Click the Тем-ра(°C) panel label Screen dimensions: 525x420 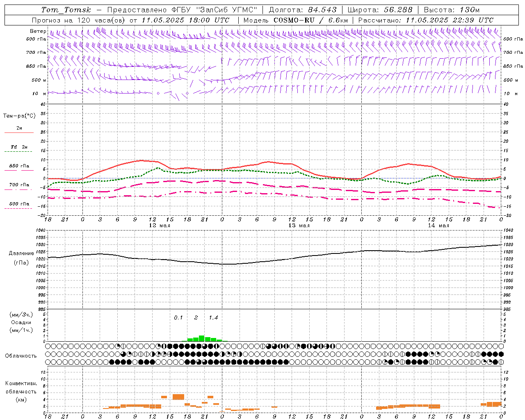(20, 116)
